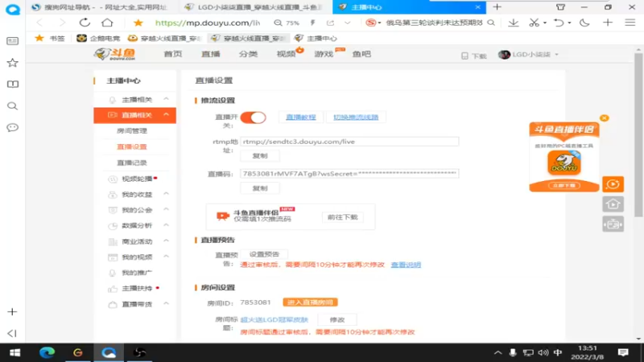This screenshot has width=644, height=362.
Task: Open the room title link text
Action: point(274,319)
